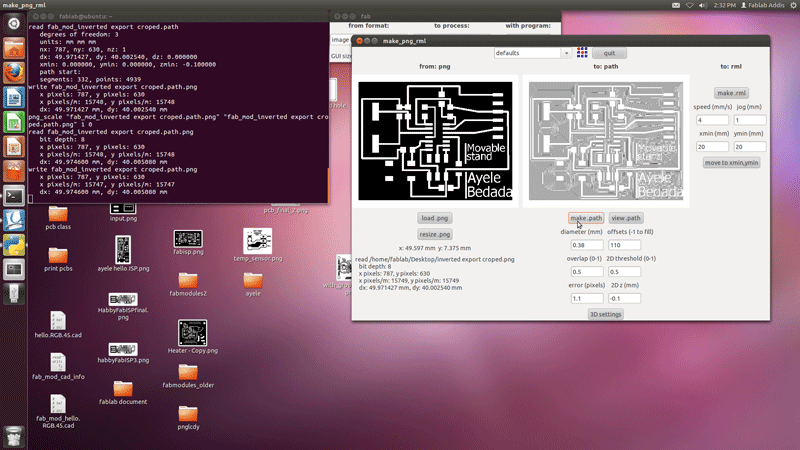Image resolution: width=800 pixels, height=450 pixels.
Task: Open the Fablab Addis user menu
Action: [x=762, y=6]
